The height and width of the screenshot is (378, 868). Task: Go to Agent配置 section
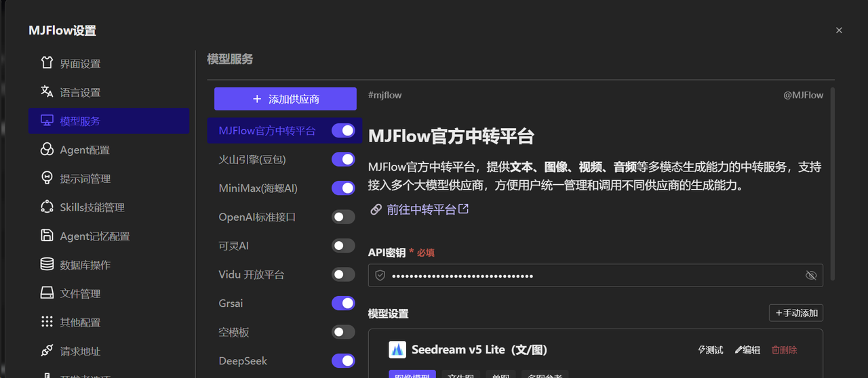click(108, 149)
